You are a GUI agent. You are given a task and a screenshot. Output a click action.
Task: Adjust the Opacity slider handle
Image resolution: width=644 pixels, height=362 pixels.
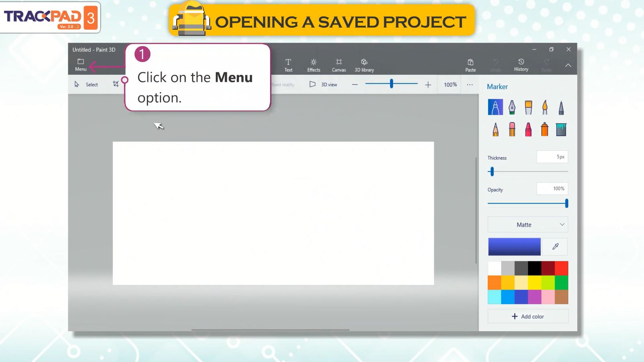566,204
